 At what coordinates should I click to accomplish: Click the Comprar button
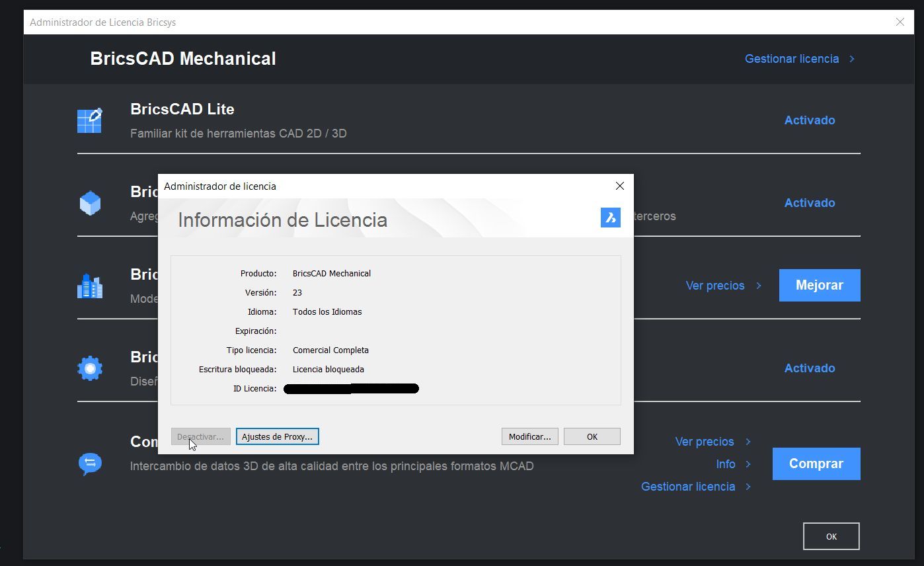click(816, 464)
